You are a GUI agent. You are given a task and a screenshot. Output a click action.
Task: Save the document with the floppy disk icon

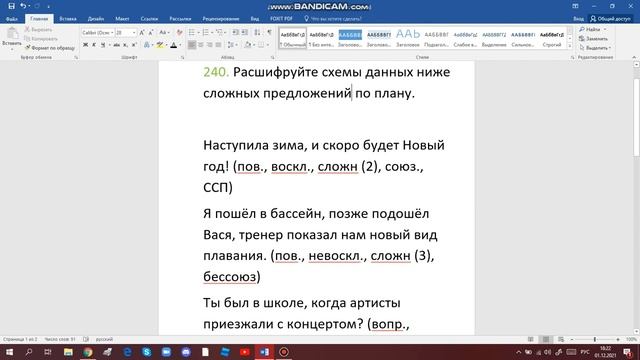[x=11, y=6]
